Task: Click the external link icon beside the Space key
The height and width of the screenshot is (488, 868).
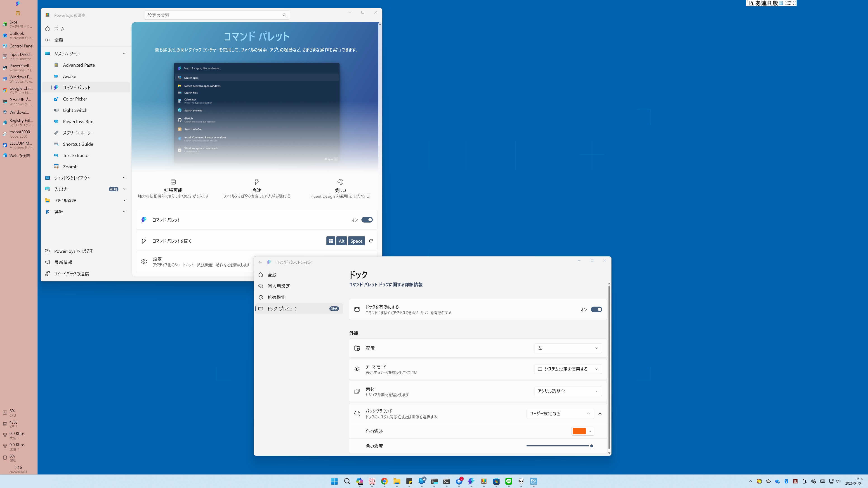Action: coord(371,241)
